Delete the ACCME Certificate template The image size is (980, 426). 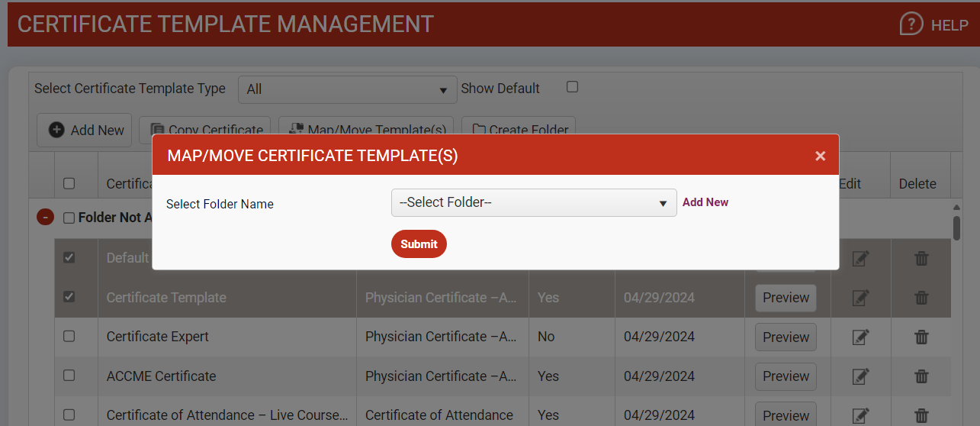(921, 376)
